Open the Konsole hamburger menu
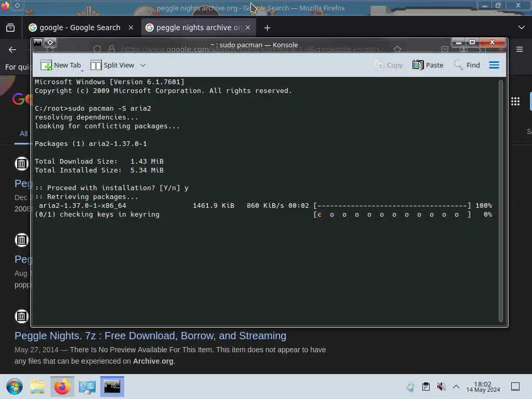 pyautogui.click(x=494, y=65)
